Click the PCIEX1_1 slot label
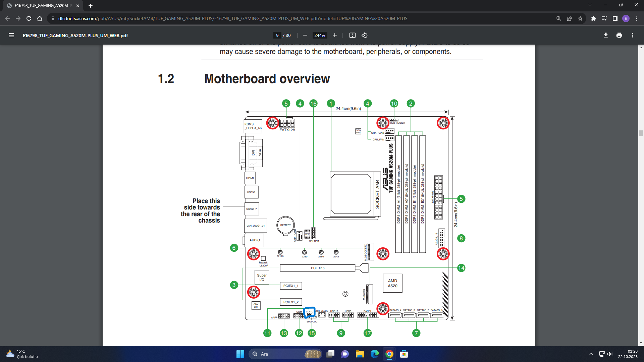The image size is (644, 362). click(x=291, y=286)
